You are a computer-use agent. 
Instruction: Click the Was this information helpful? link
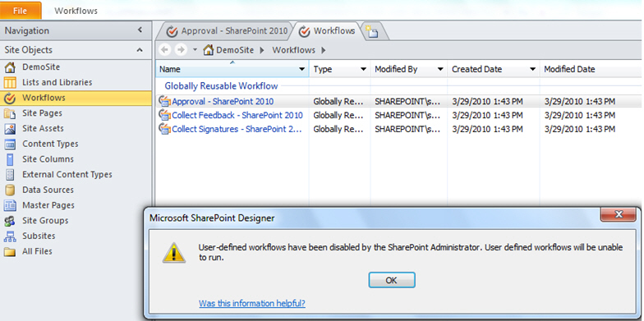tap(251, 304)
